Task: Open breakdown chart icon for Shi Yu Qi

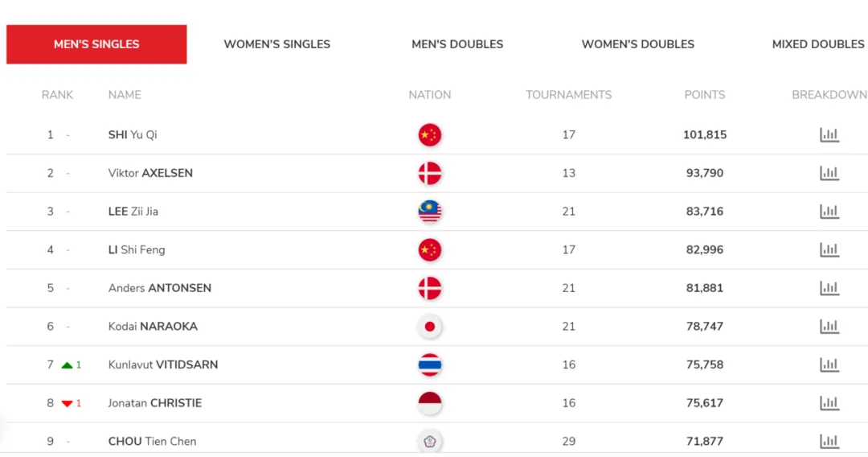Action: click(829, 135)
